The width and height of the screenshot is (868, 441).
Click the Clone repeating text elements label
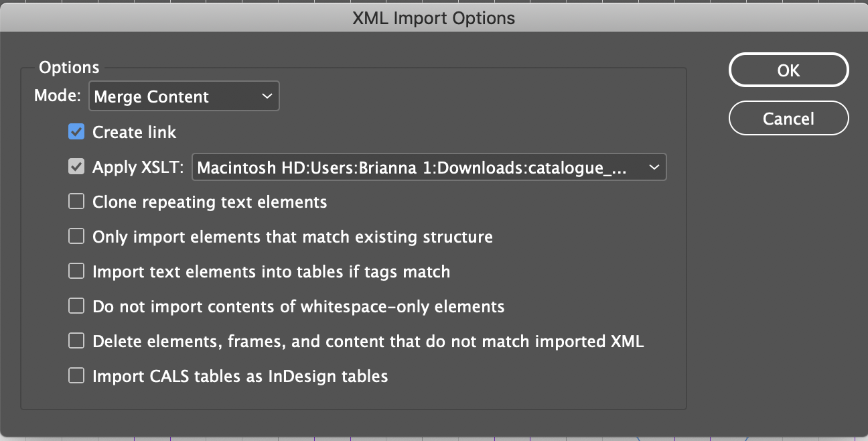coord(210,202)
